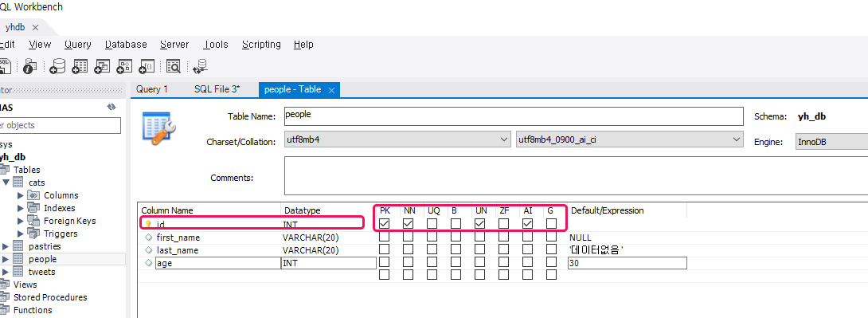Click the Views folder icon
Image resolution: width=868 pixels, height=318 pixels.
point(5,285)
